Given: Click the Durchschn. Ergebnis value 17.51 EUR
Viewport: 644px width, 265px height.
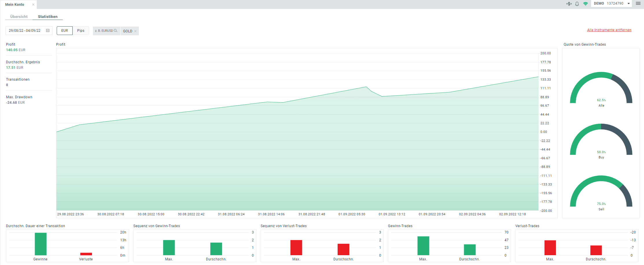Looking at the screenshot, I should coord(15,68).
